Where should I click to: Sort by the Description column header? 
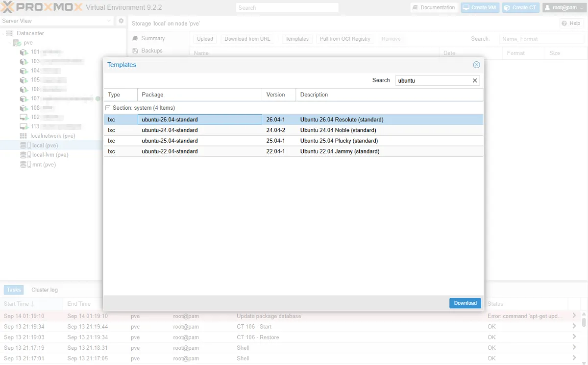click(389, 95)
